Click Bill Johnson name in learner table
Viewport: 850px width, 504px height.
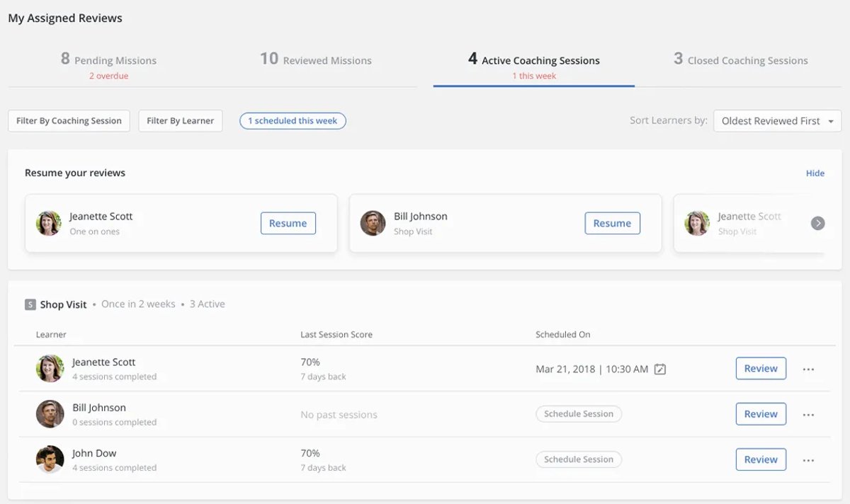click(99, 408)
